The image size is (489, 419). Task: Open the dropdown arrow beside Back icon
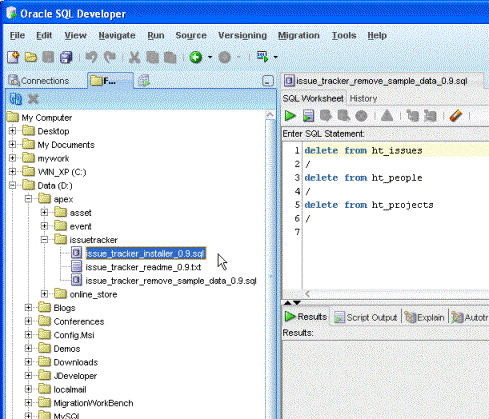click(210, 57)
